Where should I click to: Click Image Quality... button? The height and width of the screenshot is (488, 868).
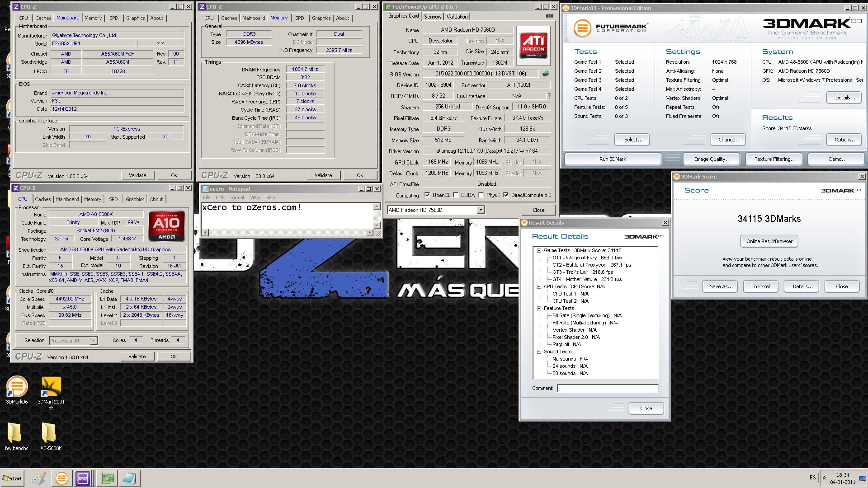point(712,159)
